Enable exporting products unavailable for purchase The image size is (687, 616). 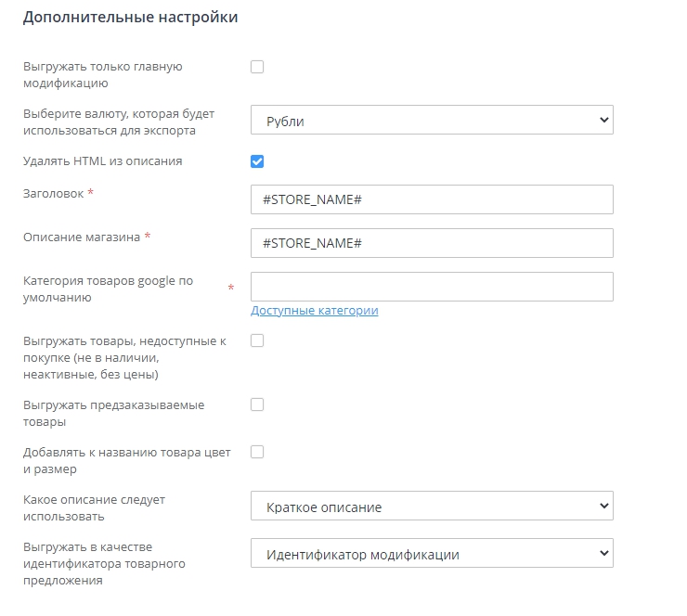257,340
